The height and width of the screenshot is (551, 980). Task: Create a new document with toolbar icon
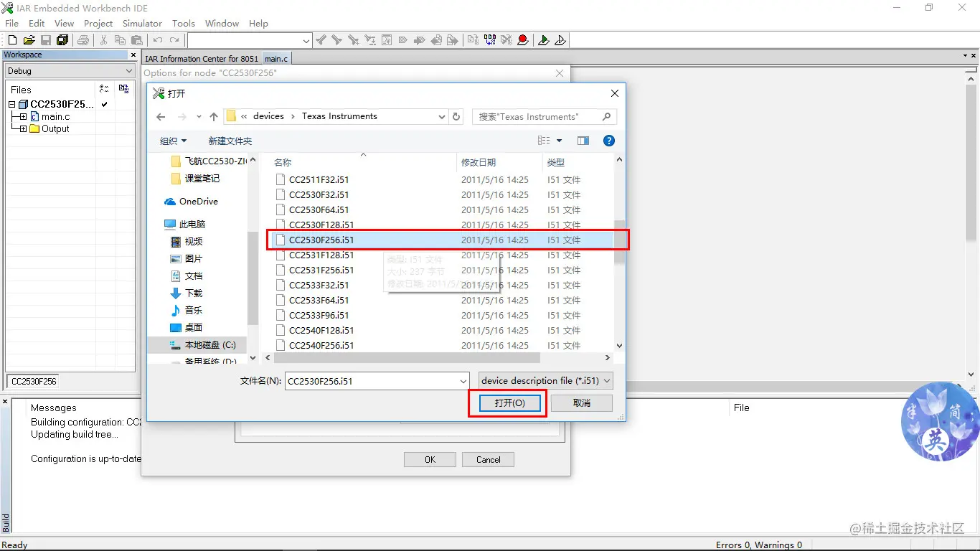click(12, 40)
